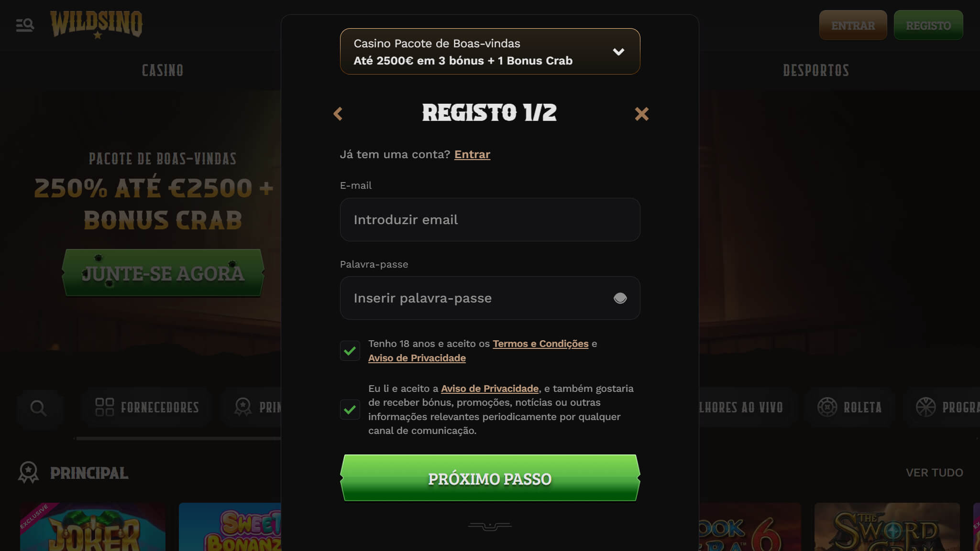Close the Registo dialog with X
The width and height of the screenshot is (980, 551).
(x=641, y=114)
